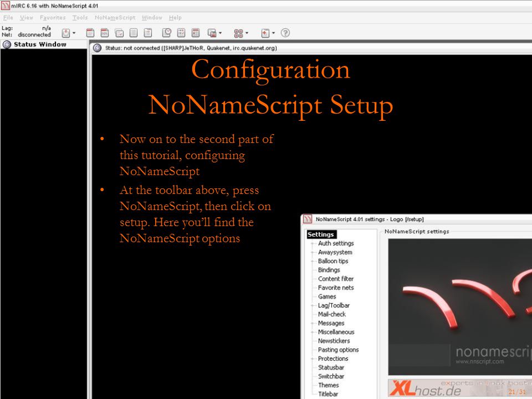Click the nonamescript logo image
The image size is (532, 399).
[x=460, y=306]
